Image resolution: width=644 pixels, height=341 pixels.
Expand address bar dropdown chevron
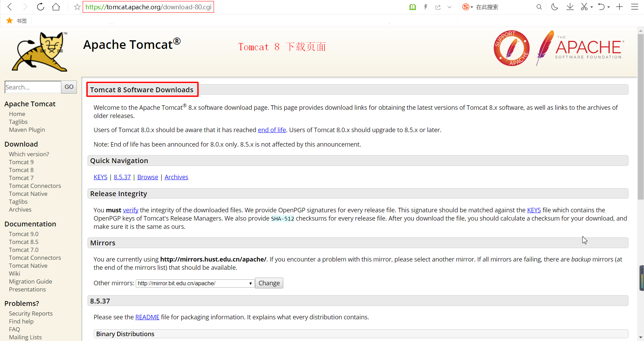pos(449,7)
